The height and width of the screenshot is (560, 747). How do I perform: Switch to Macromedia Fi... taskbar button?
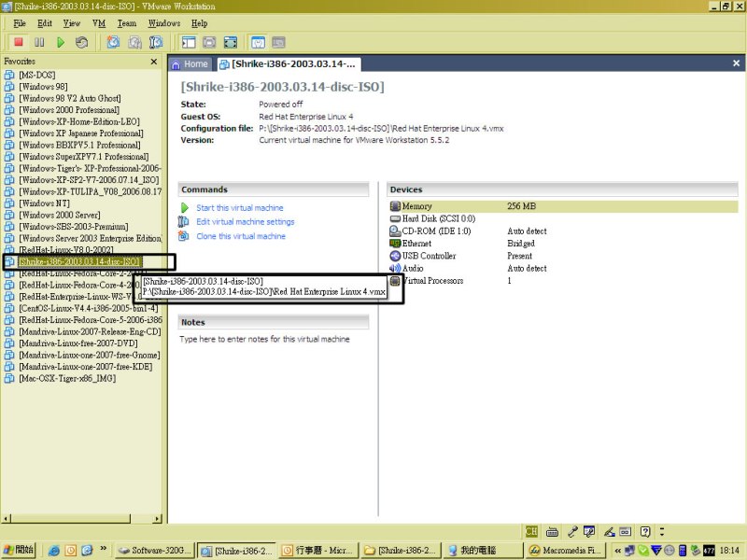tap(564, 551)
